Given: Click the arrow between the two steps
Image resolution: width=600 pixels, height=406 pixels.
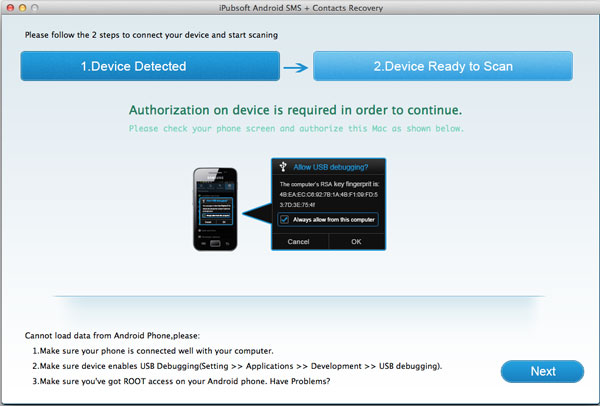Looking at the screenshot, I should pos(296,67).
